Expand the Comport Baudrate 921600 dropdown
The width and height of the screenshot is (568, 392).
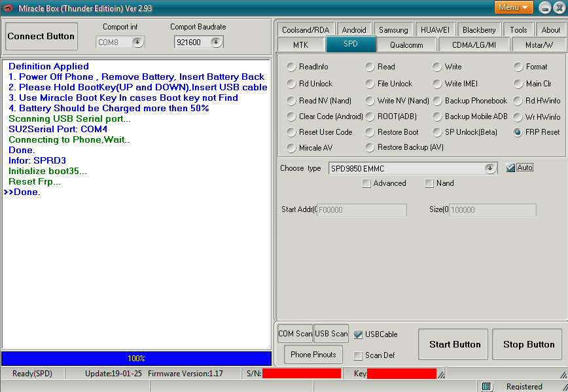pyautogui.click(x=216, y=43)
